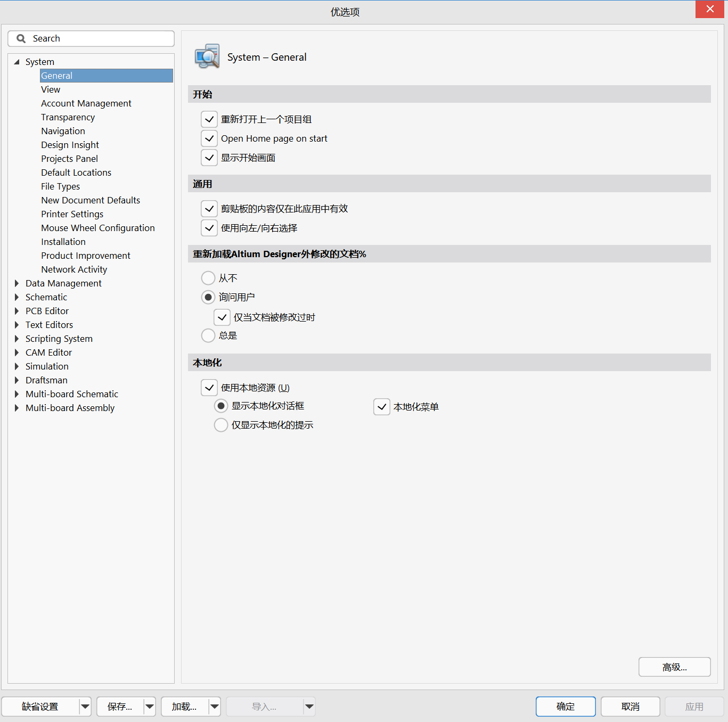Select 仅显示本地化的提示 radio button

click(221, 425)
